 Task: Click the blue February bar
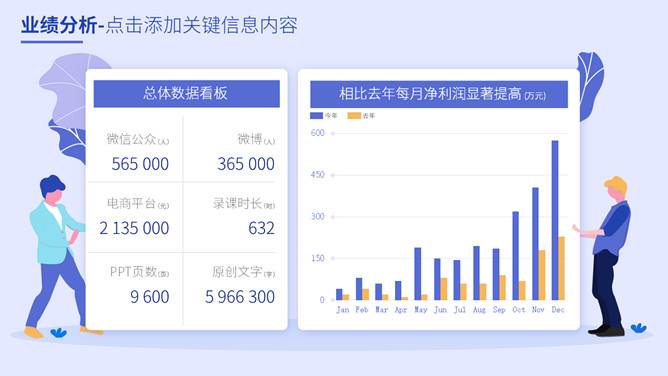tap(359, 289)
